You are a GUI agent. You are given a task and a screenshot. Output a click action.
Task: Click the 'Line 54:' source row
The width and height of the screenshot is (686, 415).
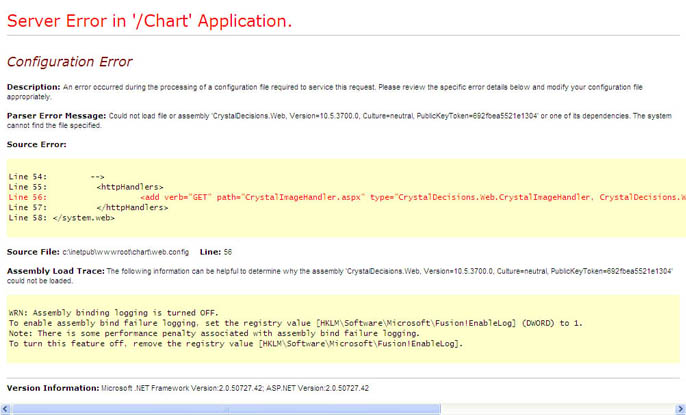tap(56, 177)
